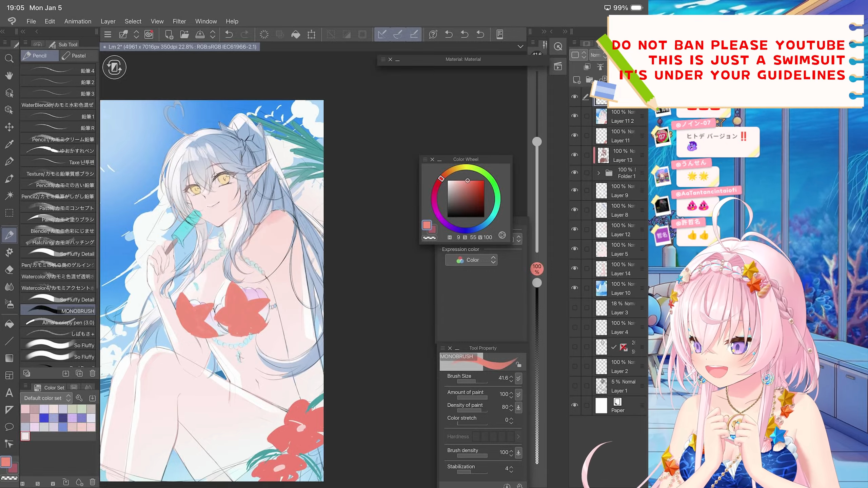Click the Undo arrow in command bar
Screen dimensions: 868x488
(229, 34)
